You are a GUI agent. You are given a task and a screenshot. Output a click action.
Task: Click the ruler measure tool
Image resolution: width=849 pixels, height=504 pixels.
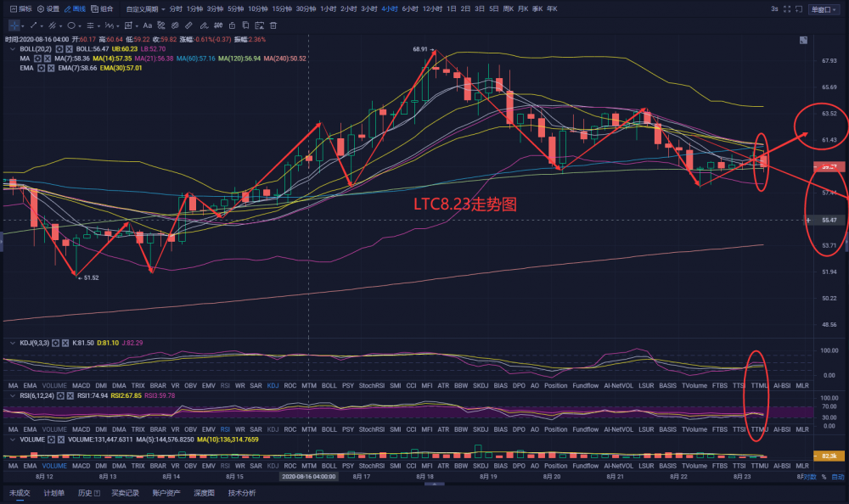(x=188, y=25)
